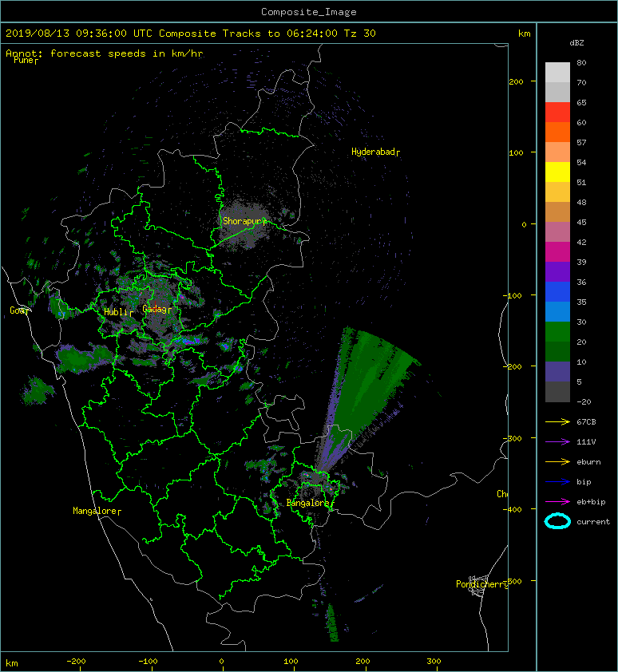
Task: Click the purple 111V arrow legend icon
Action: pyautogui.click(x=557, y=442)
